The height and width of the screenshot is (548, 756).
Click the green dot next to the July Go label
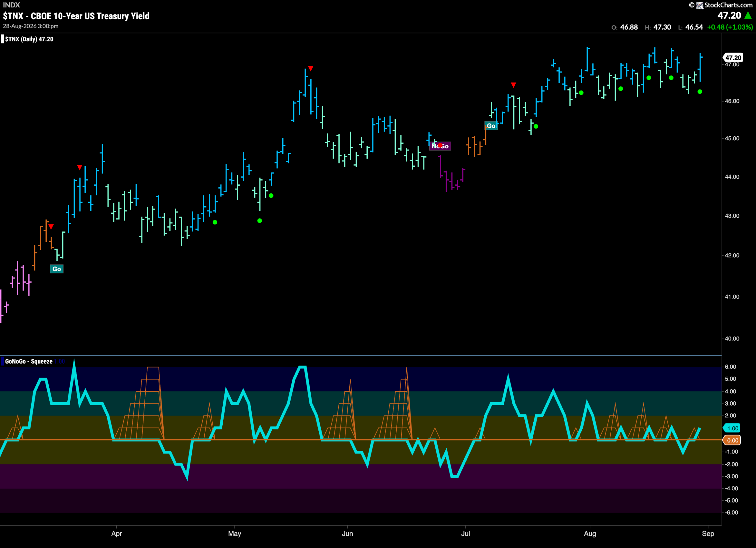[536, 127]
